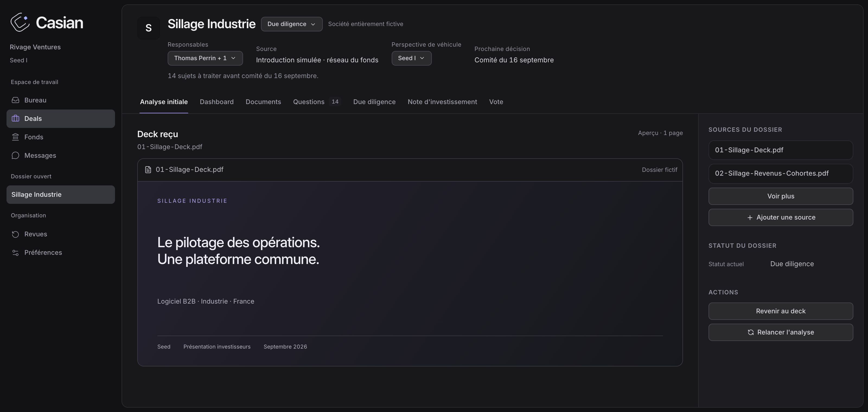
Task: Open the Note d'investissement tab
Action: pyautogui.click(x=442, y=102)
